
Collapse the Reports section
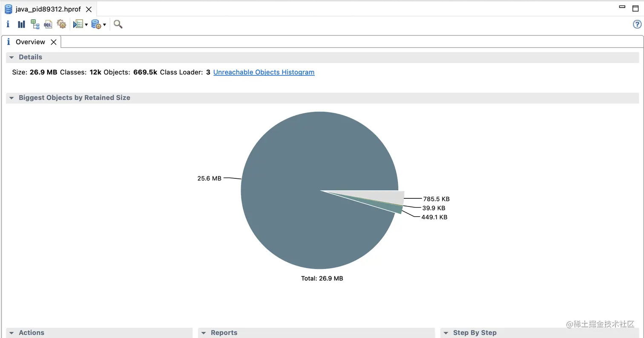204,333
